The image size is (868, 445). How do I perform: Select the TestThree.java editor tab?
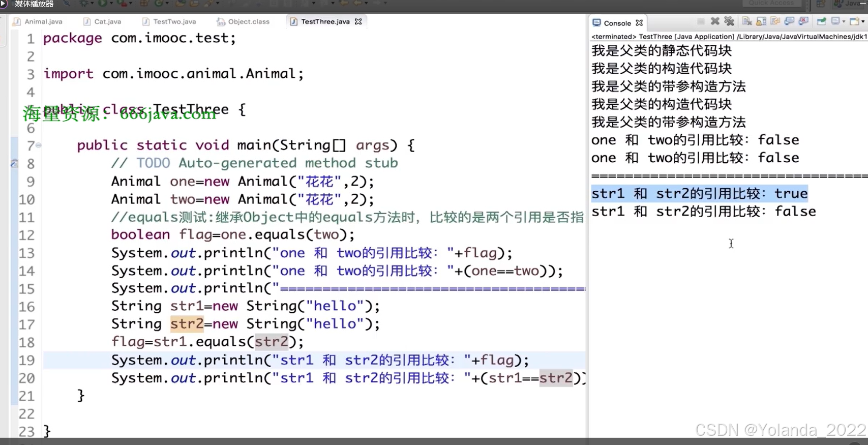[x=325, y=21]
